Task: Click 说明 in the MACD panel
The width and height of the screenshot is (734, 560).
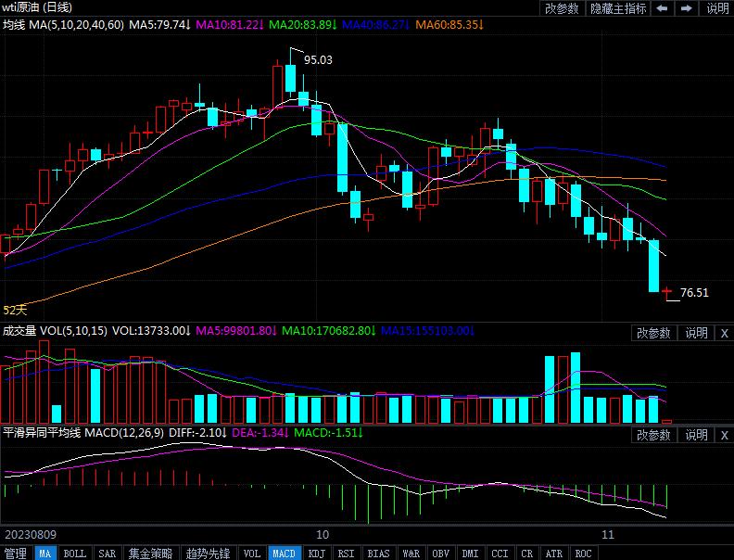Action: pyautogui.click(x=695, y=435)
